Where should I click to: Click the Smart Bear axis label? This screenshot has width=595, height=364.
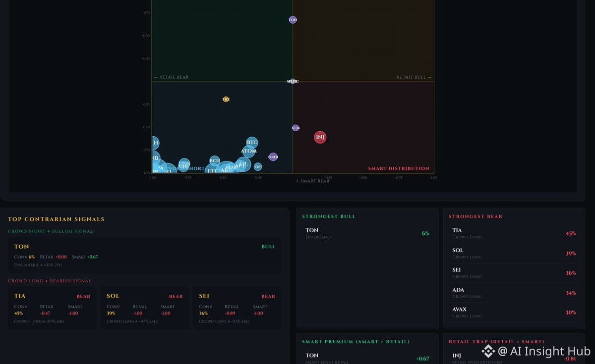[x=312, y=181]
